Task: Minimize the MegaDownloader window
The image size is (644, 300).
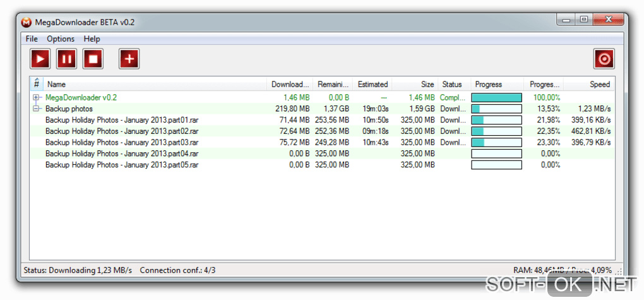Action: pyautogui.click(x=567, y=20)
